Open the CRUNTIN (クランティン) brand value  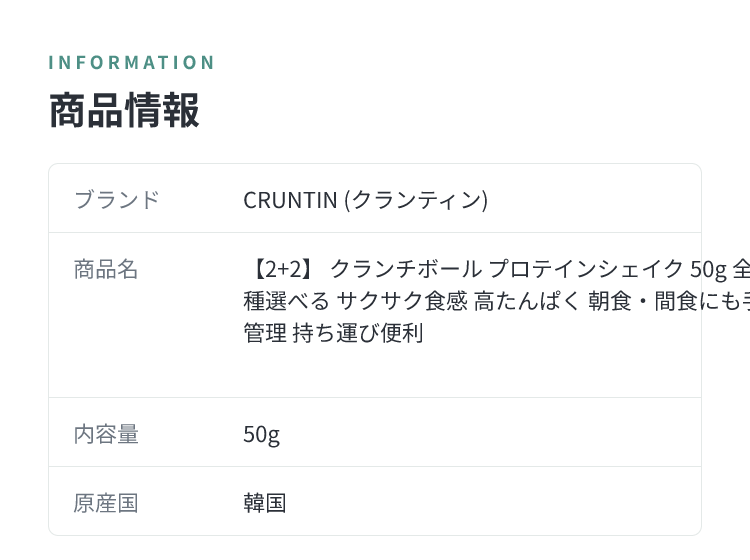(365, 200)
